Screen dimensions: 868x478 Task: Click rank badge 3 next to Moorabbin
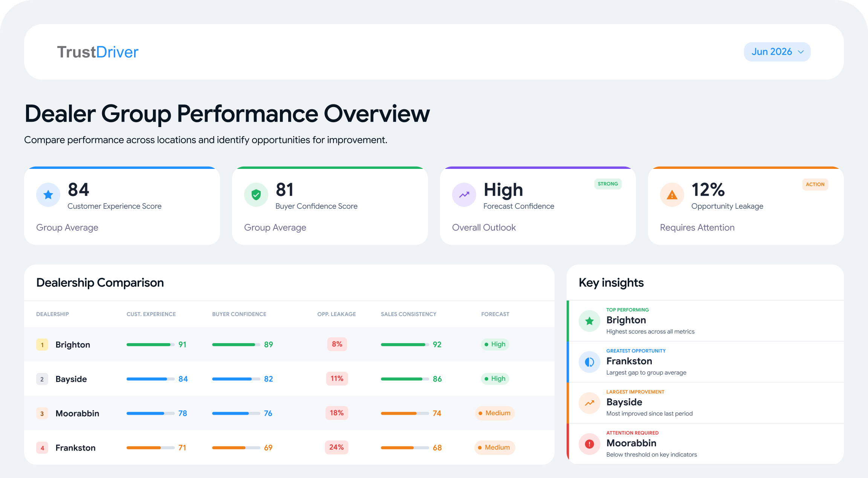(x=42, y=414)
